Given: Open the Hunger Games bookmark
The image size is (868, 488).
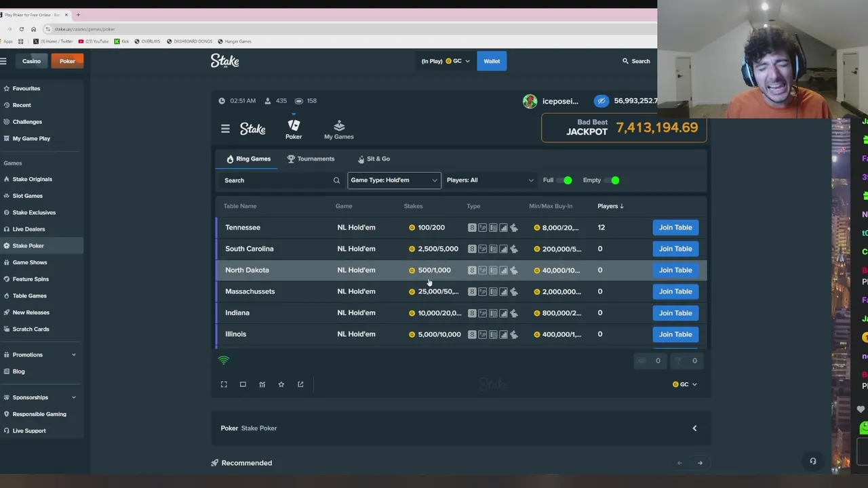Looking at the screenshot, I should (x=235, y=41).
